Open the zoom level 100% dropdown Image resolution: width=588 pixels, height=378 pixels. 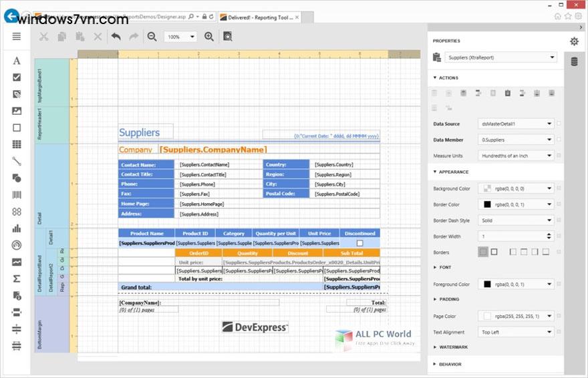coord(180,37)
